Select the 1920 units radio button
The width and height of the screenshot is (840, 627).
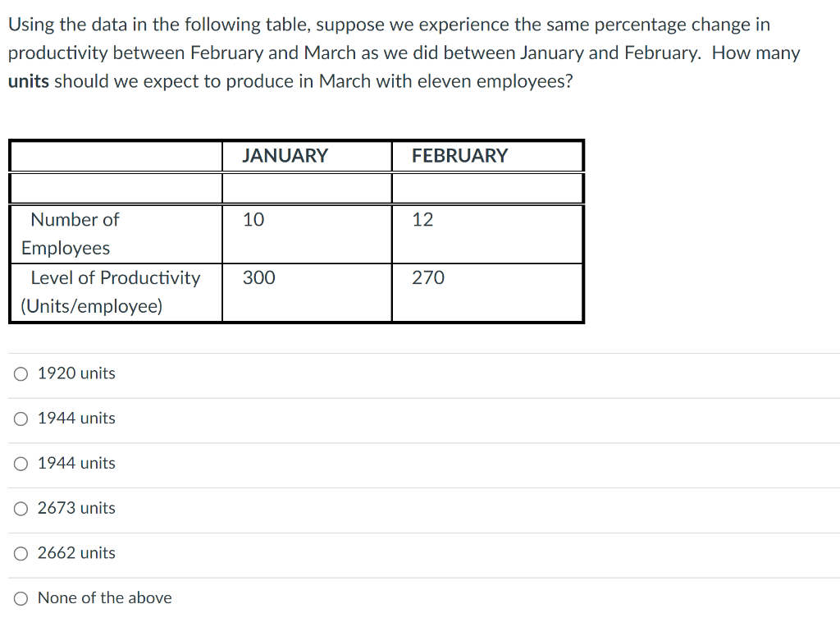[x=21, y=373]
